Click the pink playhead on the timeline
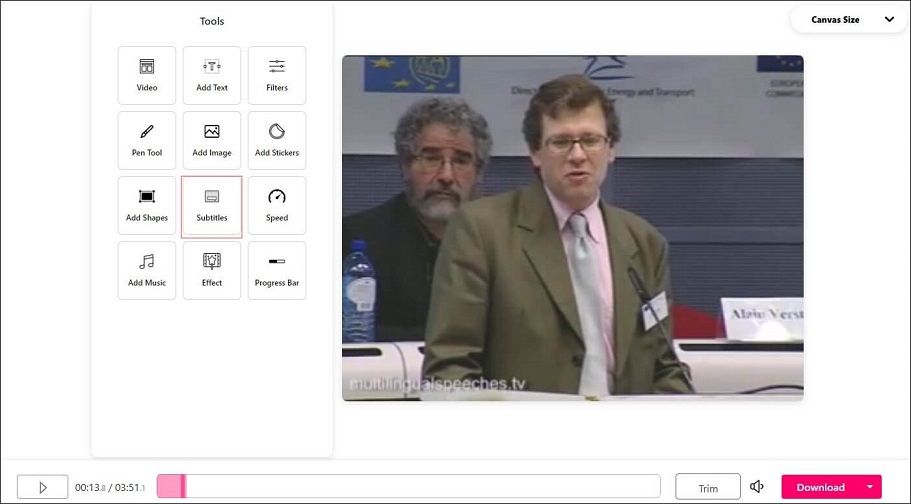The image size is (911, 504). point(183,486)
